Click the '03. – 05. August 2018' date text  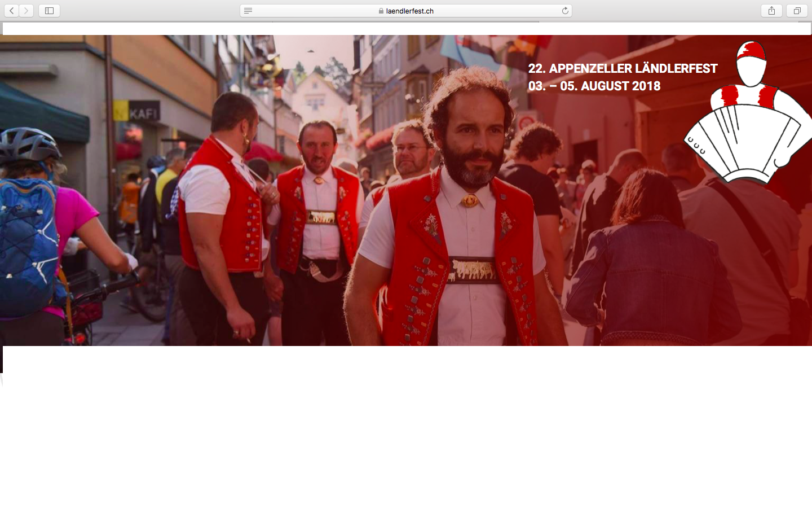point(594,86)
